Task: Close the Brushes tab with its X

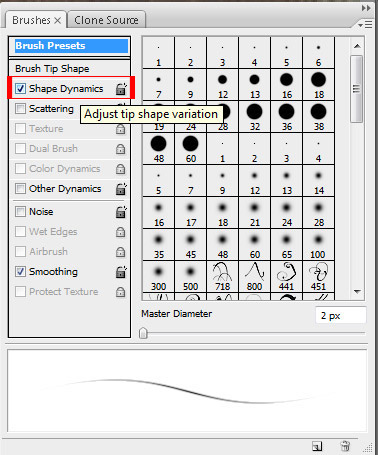Action: coord(58,21)
